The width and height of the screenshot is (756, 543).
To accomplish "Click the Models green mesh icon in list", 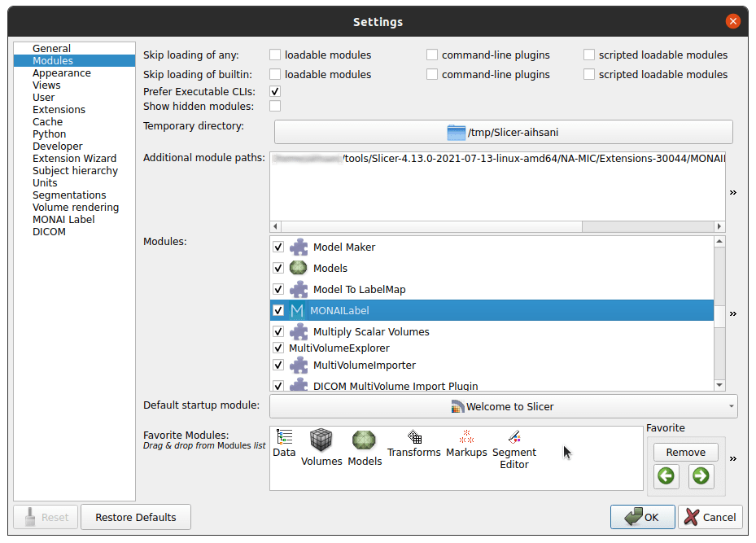I will (x=299, y=268).
